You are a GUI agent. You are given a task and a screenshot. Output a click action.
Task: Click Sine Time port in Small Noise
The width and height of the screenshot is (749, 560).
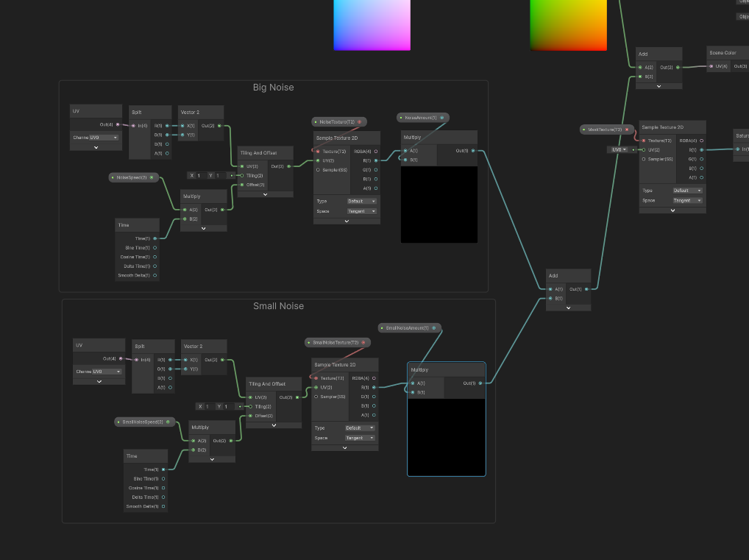163,478
